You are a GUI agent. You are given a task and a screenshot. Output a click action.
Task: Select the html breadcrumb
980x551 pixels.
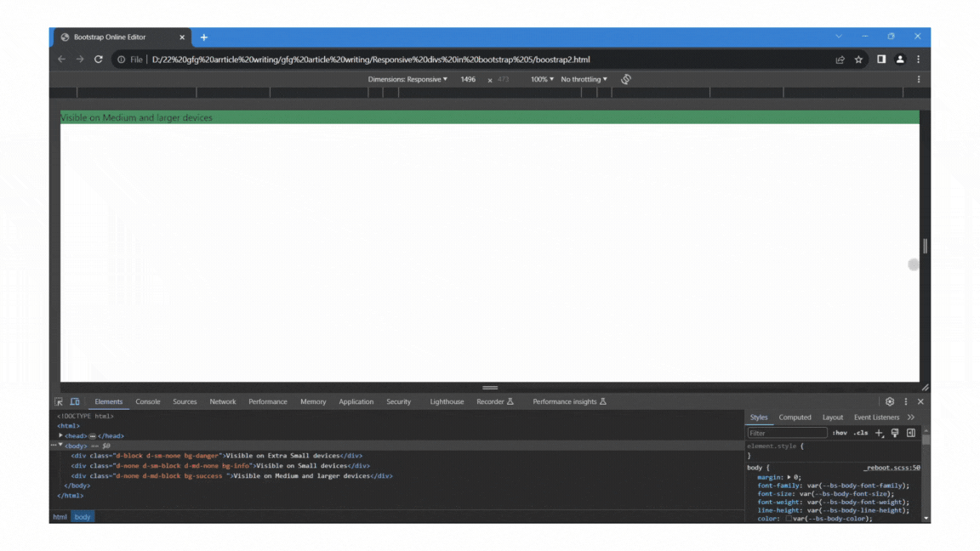(60, 517)
